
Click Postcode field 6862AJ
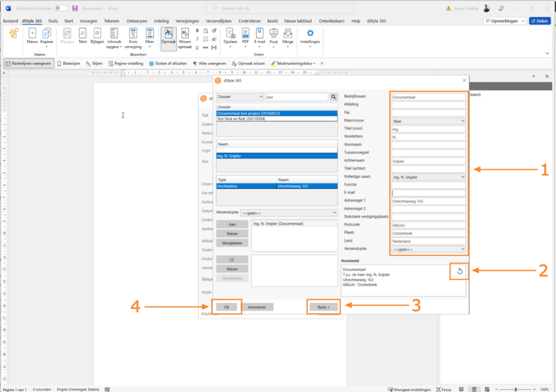click(x=428, y=225)
